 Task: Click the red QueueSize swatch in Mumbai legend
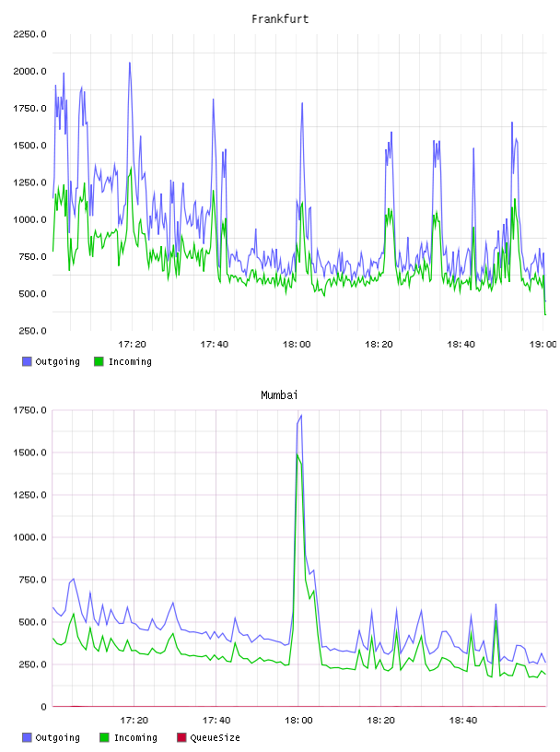point(181,737)
